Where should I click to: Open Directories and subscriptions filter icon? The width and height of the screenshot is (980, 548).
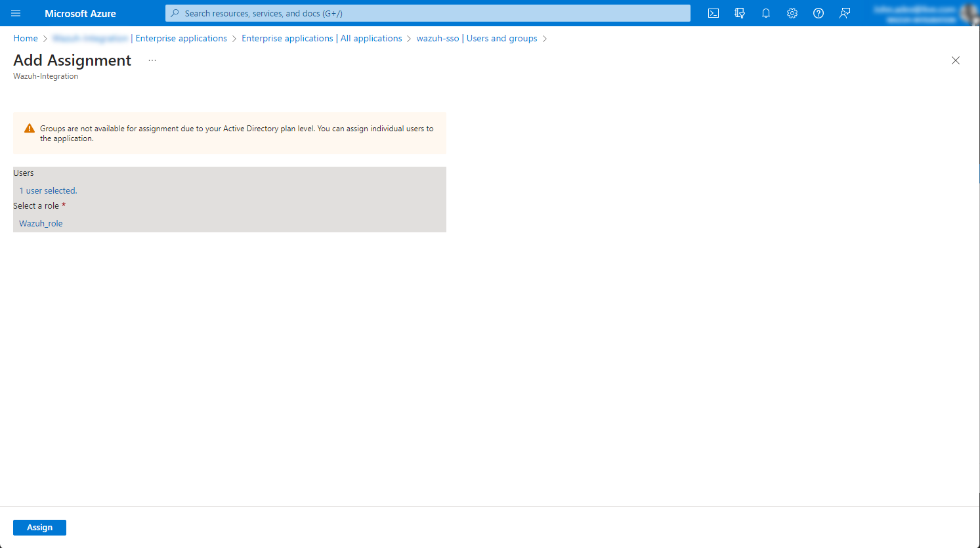(x=740, y=13)
